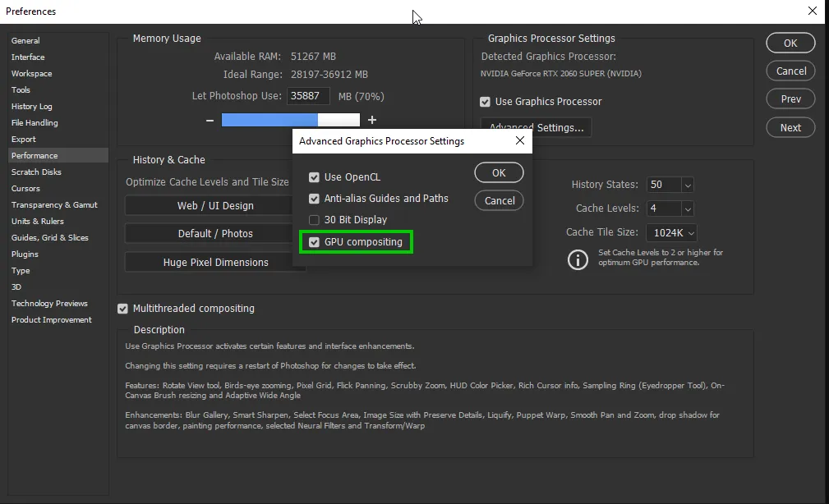Click the Memory Usage slider bar
This screenshot has height=504, width=829.
coord(290,120)
